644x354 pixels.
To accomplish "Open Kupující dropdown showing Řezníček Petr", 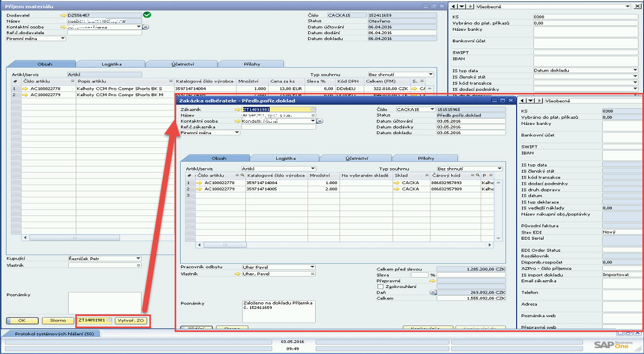I will coord(138,258).
